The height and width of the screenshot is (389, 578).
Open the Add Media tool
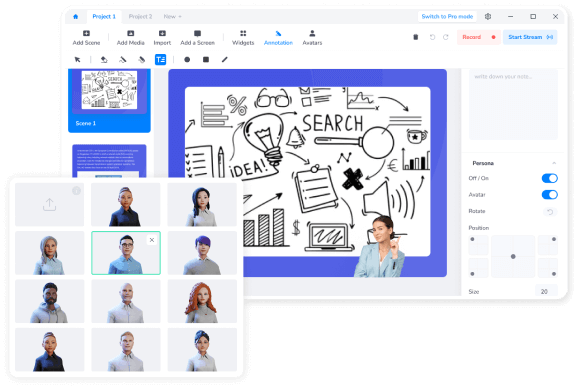coord(130,38)
